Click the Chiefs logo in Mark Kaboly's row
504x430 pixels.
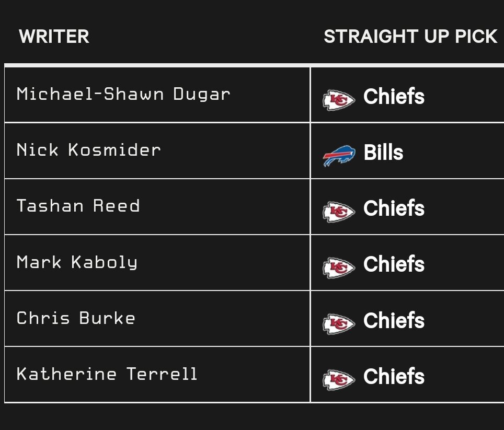tap(339, 268)
